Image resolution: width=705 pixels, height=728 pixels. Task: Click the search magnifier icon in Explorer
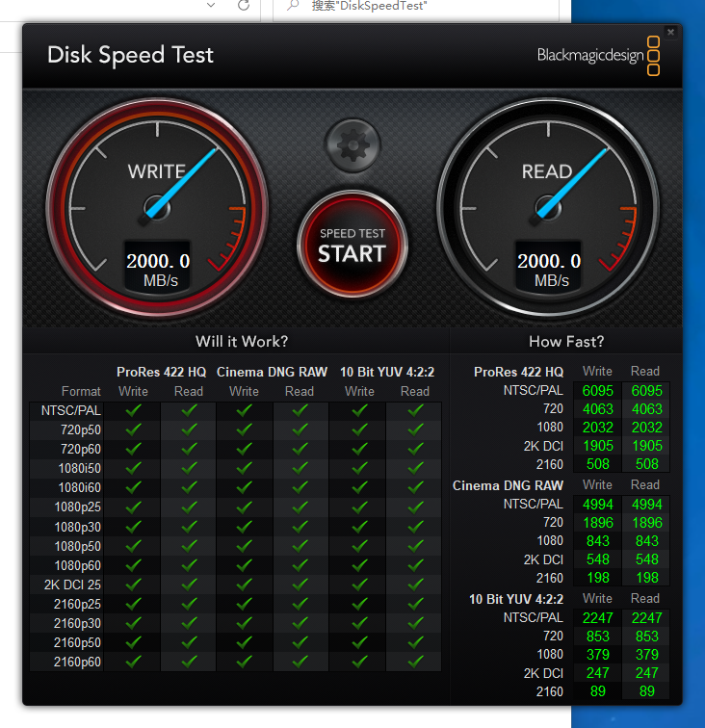(293, 6)
